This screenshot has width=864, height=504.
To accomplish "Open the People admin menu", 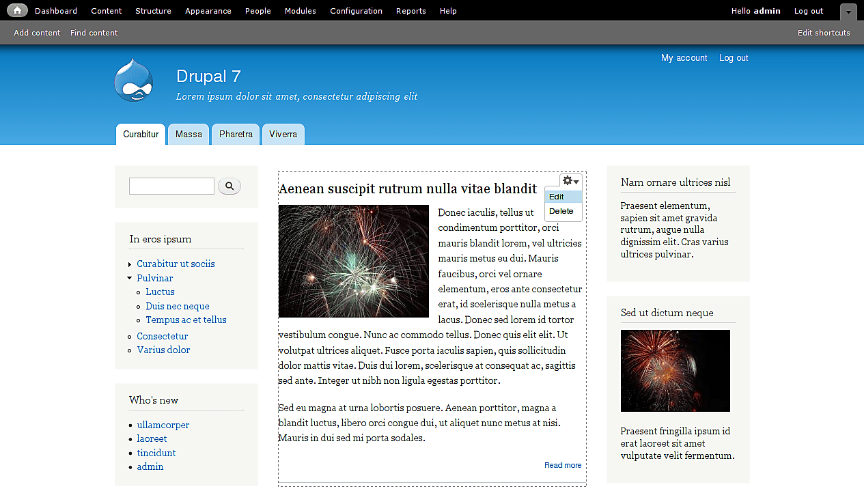I will coord(258,11).
